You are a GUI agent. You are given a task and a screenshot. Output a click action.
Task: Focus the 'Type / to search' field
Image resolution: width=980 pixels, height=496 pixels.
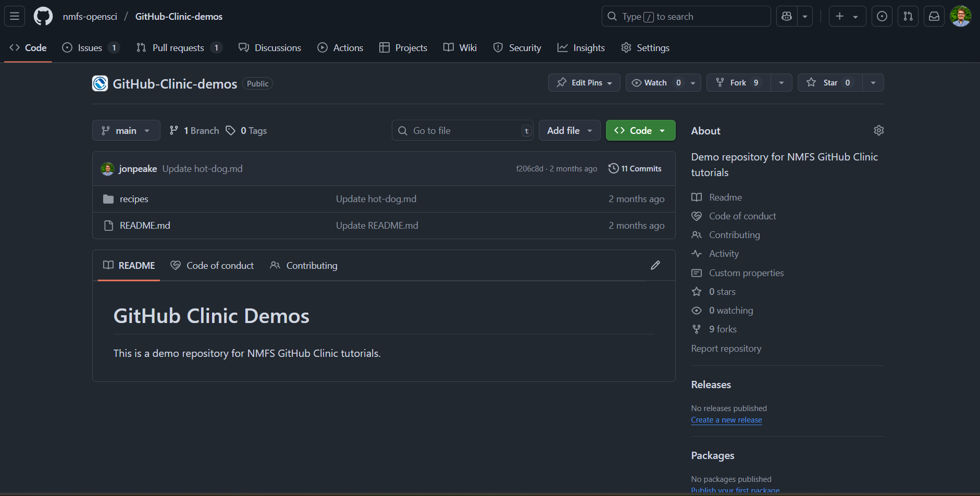[686, 16]
